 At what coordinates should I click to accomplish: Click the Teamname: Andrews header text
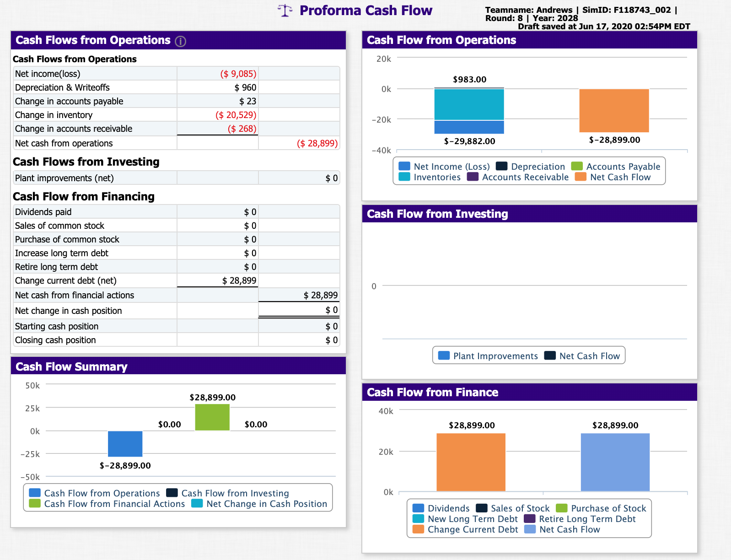(529, 10)
